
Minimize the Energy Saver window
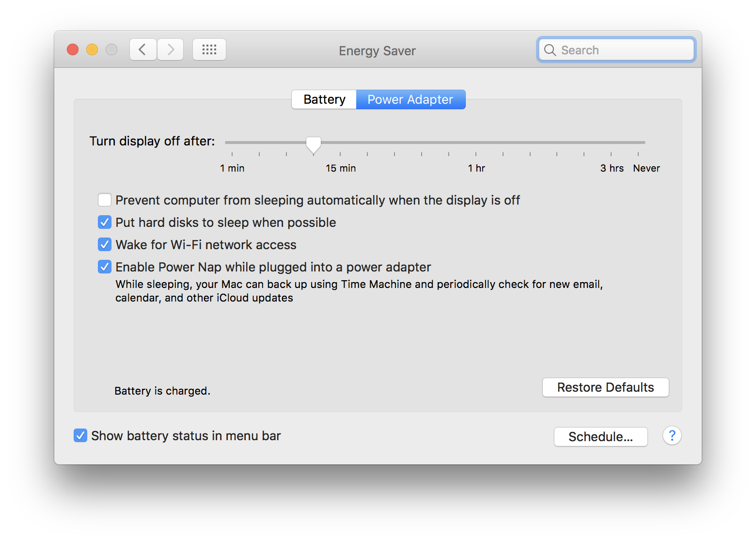pos(92,49)
